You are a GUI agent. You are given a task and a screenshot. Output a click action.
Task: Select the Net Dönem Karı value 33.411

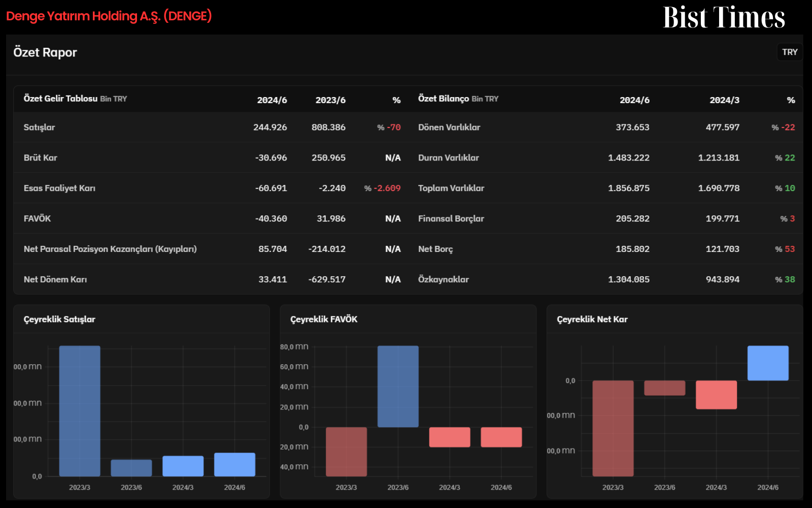point(273,279)
